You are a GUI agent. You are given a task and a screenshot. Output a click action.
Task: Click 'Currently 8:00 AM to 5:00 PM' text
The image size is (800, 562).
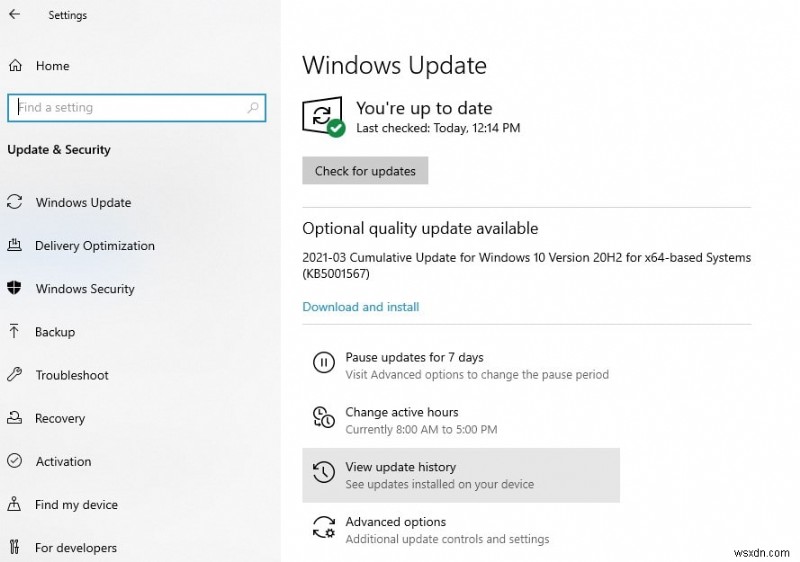421,429
